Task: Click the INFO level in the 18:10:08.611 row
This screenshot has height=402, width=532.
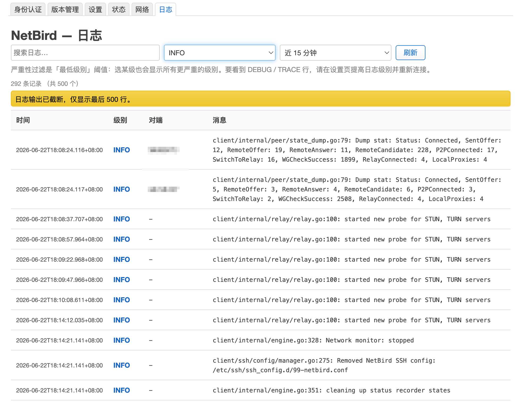Action: point(122,300)
